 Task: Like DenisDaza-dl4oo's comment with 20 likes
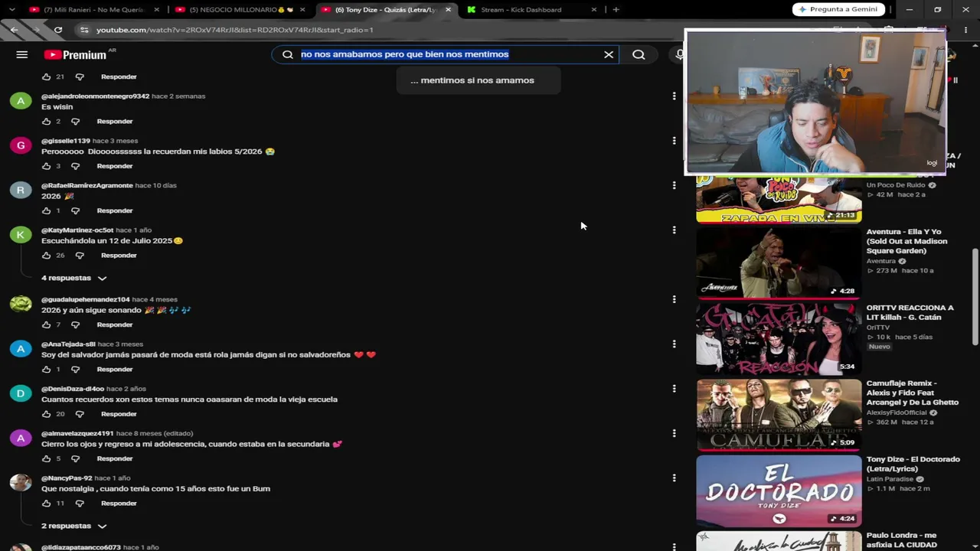click(x=46, y=414)
